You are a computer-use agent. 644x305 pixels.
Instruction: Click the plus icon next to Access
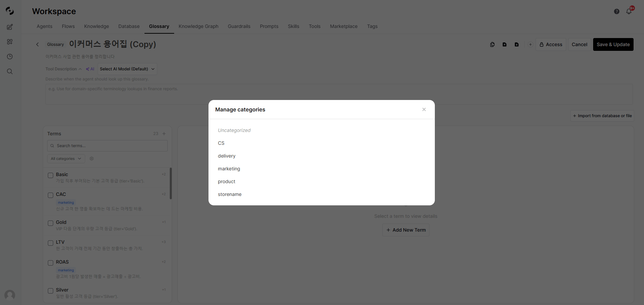click(x=530, y=44)
